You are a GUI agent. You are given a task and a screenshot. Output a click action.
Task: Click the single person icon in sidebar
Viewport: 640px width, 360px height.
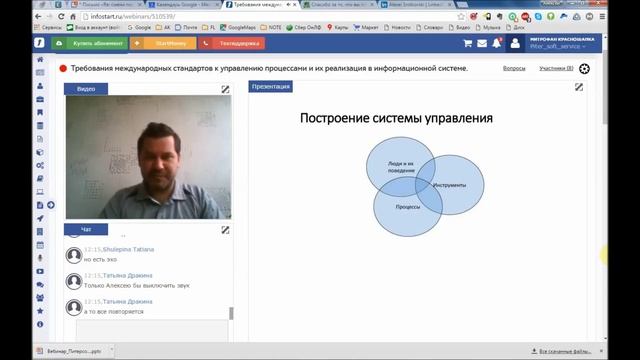click(x=40, y=86)
